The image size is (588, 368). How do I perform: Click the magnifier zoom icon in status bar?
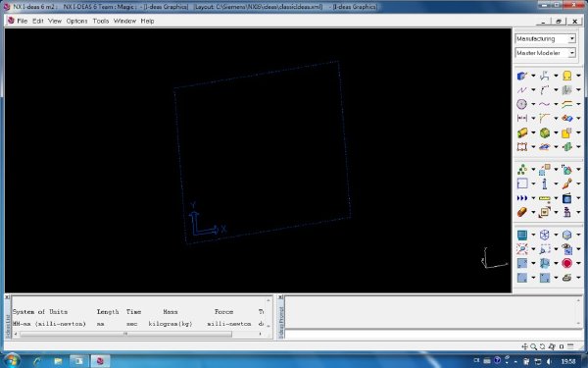(533, 346)
